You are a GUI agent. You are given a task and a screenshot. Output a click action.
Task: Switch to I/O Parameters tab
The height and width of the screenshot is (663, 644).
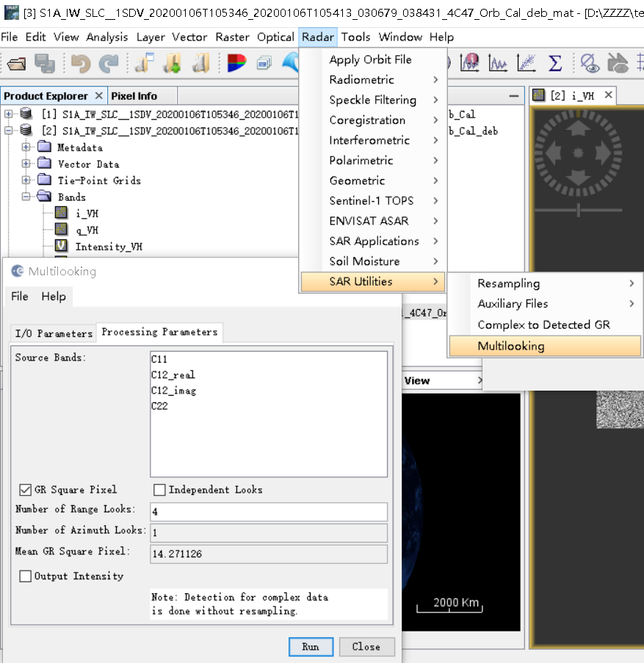tap(54, 333)
